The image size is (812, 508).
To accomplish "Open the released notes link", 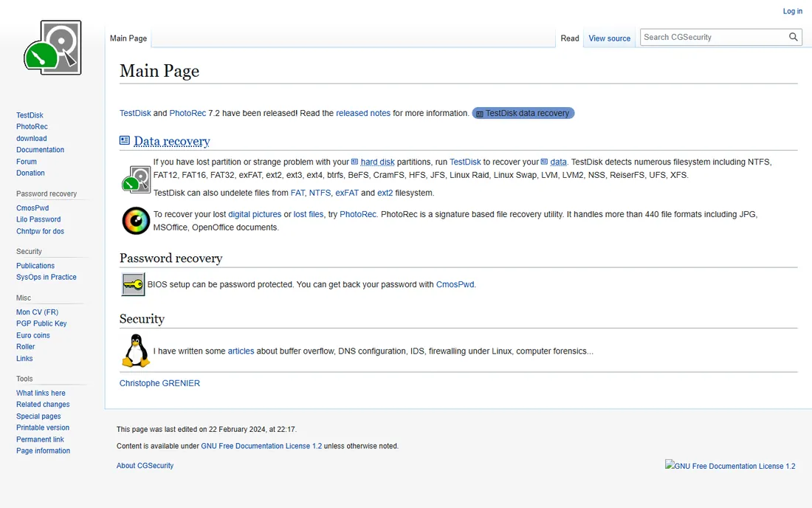I will coord(363,113).
